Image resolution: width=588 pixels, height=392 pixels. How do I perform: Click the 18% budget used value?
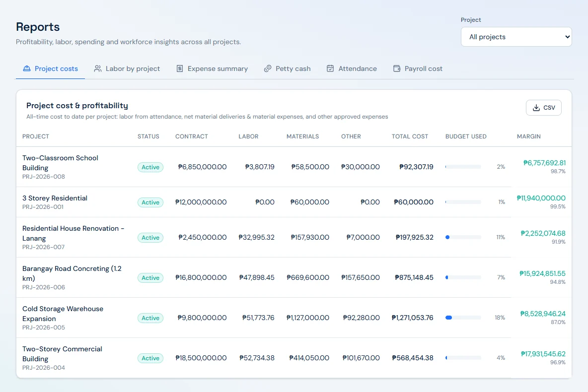pos(500,318)
